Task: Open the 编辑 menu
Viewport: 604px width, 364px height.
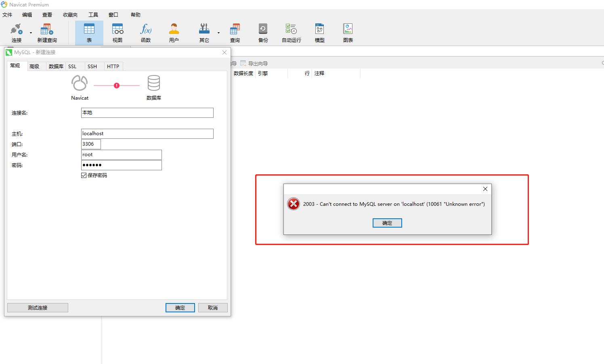Action: point(27,15)
